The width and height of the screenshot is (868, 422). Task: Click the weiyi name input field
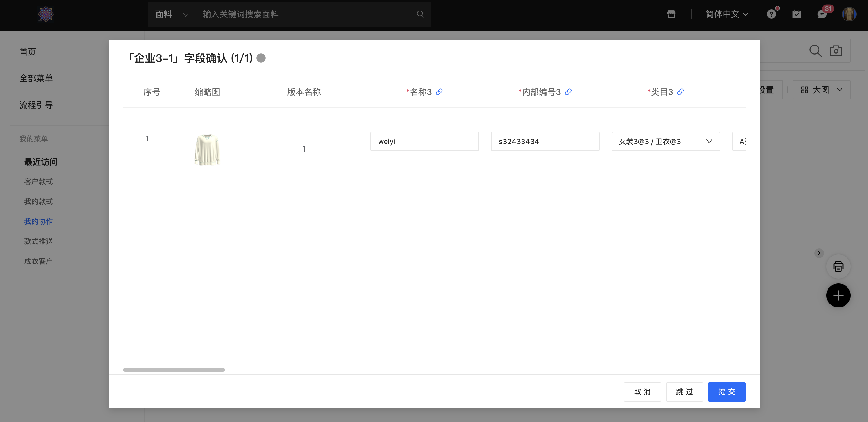coord(424,141)
